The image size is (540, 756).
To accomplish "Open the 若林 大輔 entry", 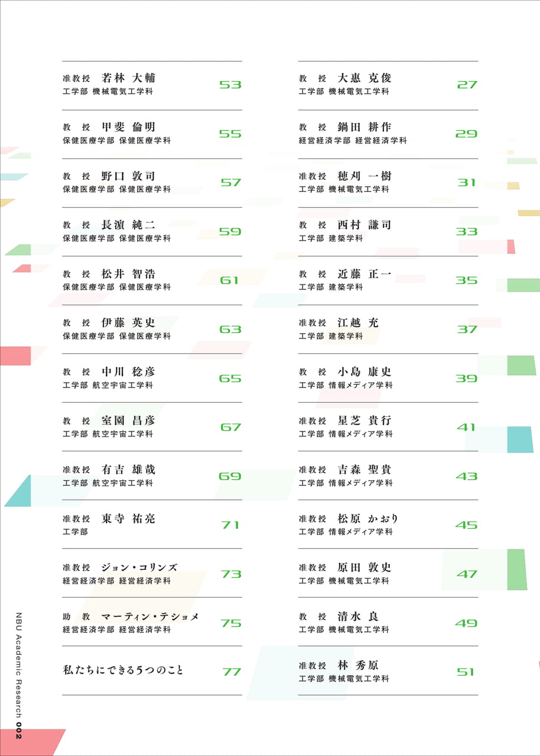I will coord(152,85).
